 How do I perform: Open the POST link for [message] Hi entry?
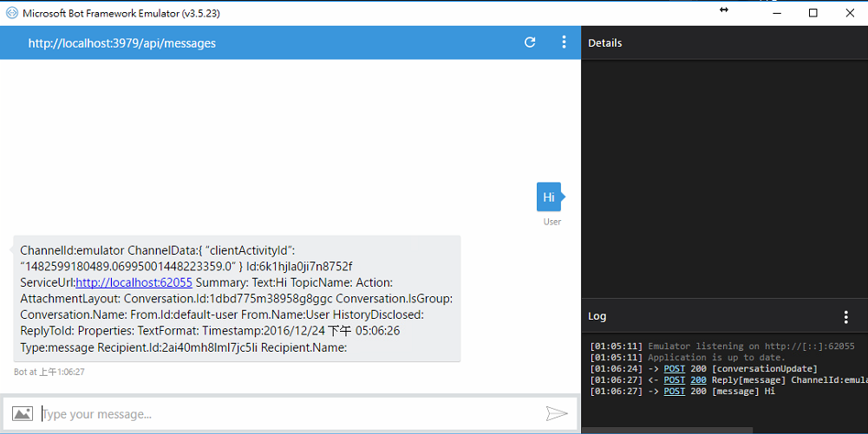[x=675, y=391]
